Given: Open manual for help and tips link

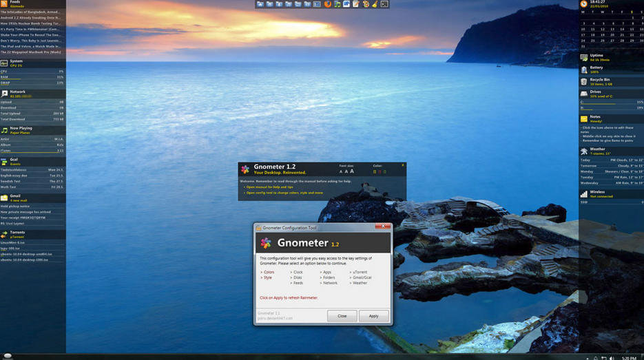Looking at the screenshot, I should [x=269, y=187].
